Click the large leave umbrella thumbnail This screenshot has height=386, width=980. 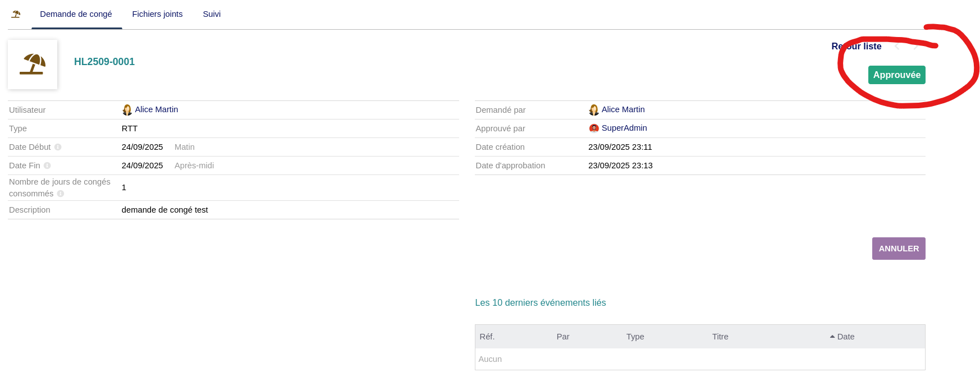[33, 65]
